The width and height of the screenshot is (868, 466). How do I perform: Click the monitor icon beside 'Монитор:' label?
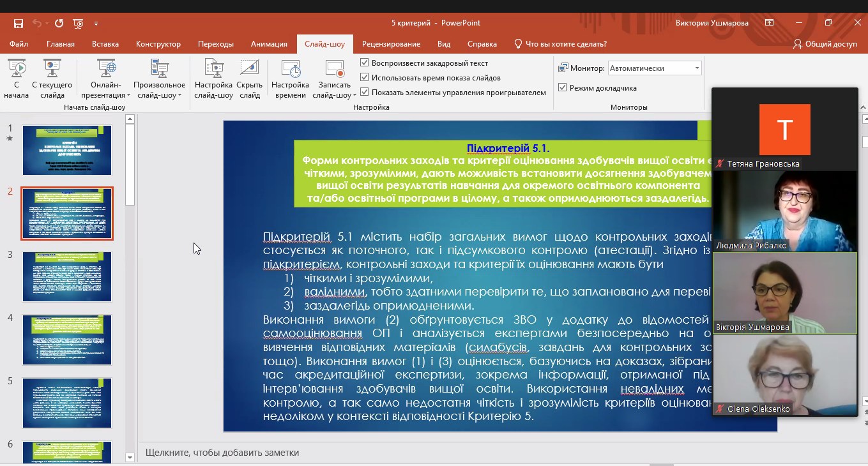tap(563, 68)
